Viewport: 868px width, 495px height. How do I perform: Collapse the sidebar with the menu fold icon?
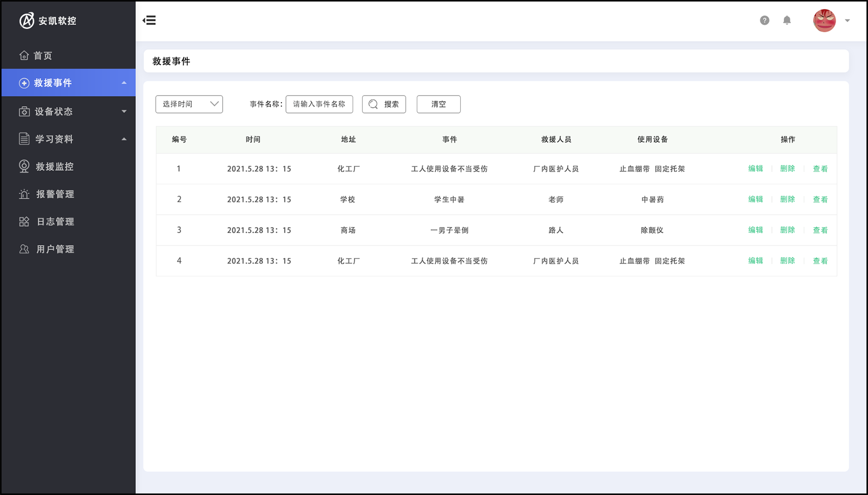click(149, 20)
